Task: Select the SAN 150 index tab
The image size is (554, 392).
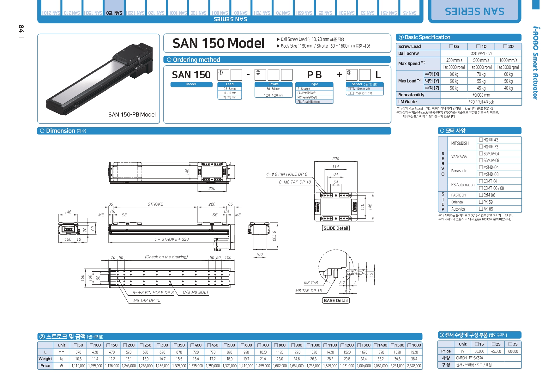Action: click(x=114, y=8)
